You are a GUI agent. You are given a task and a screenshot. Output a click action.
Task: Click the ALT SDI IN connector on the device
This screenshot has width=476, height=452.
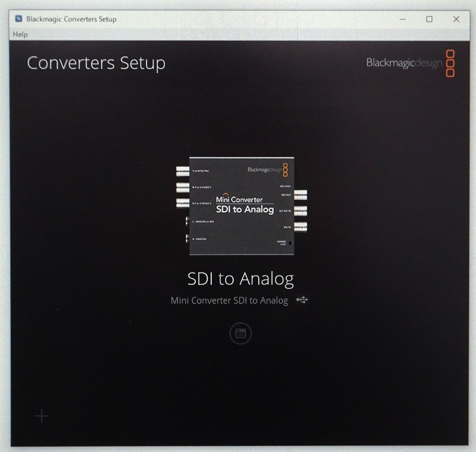[300, 211]
